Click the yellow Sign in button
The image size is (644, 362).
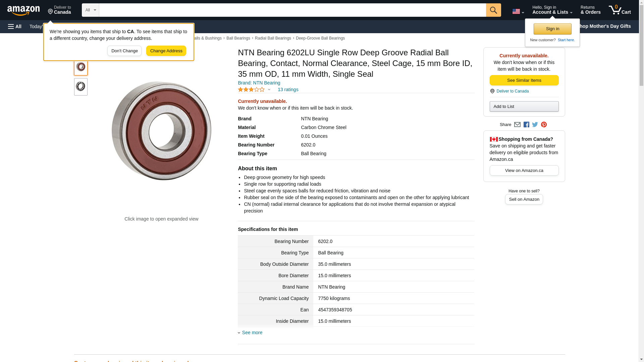coord(552,29)
